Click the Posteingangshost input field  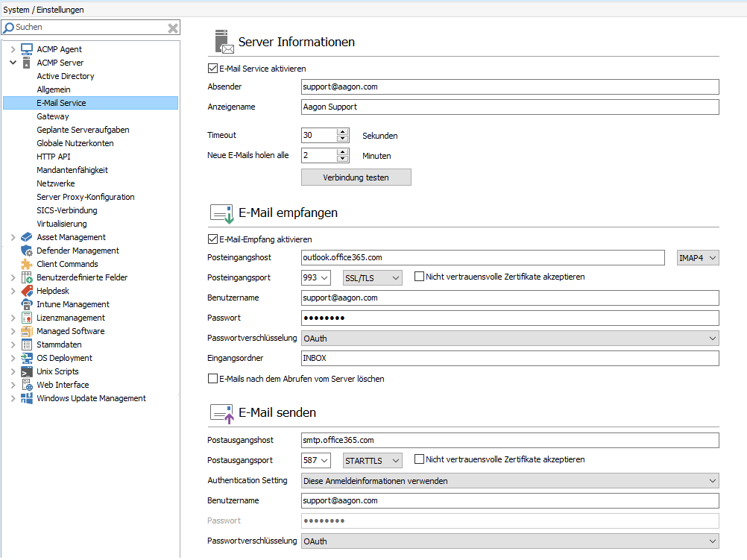pos(482,257)
